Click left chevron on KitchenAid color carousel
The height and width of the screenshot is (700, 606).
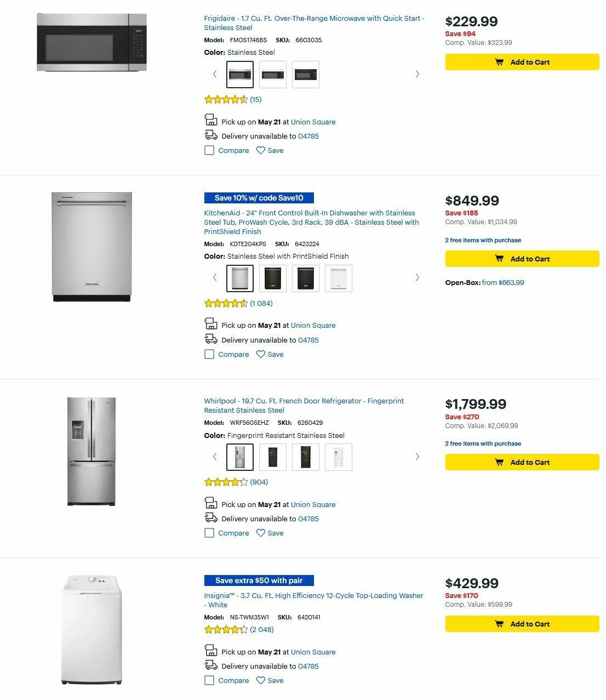(x=214, y=277)
